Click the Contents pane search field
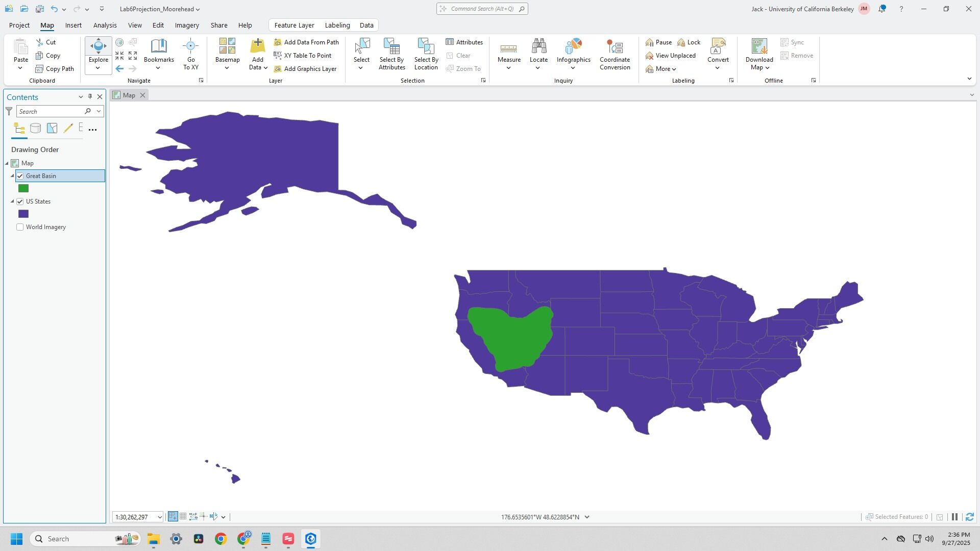980x551 pixels. (50, 111)
